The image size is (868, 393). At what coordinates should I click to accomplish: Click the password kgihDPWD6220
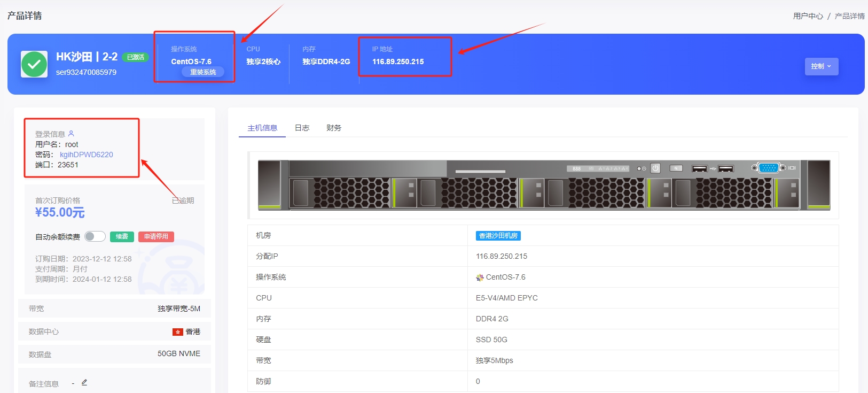coord(87,155)
